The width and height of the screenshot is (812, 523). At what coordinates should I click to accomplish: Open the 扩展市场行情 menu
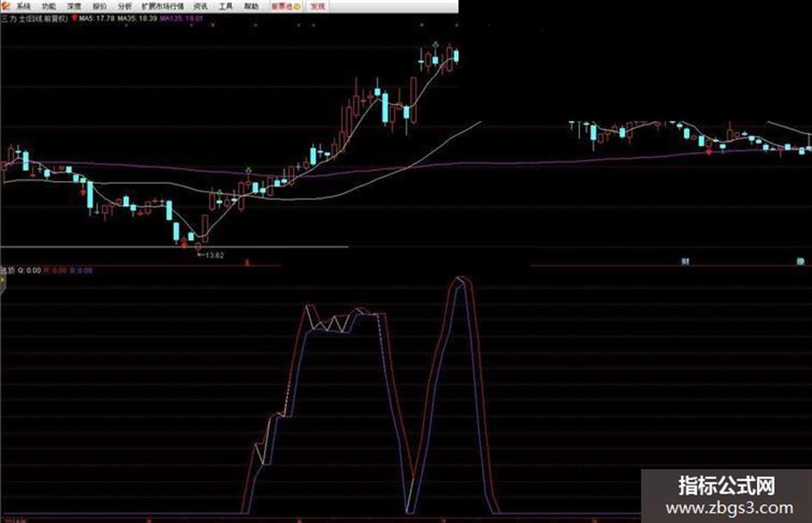[162, 6]
